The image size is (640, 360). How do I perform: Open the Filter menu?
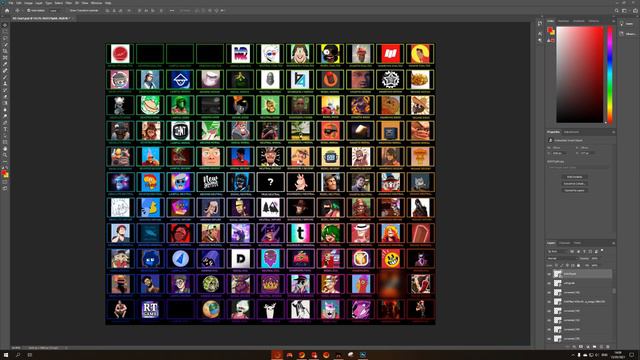[x=69, y=3]
